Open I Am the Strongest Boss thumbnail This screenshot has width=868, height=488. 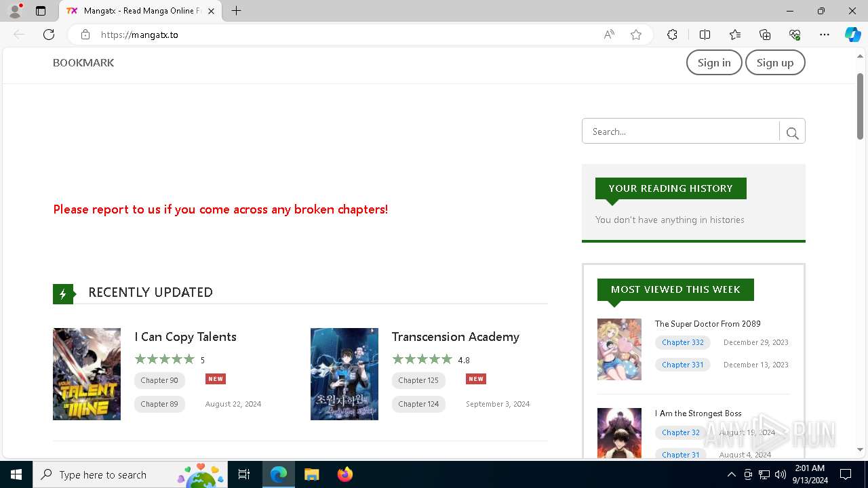[619, 433]
